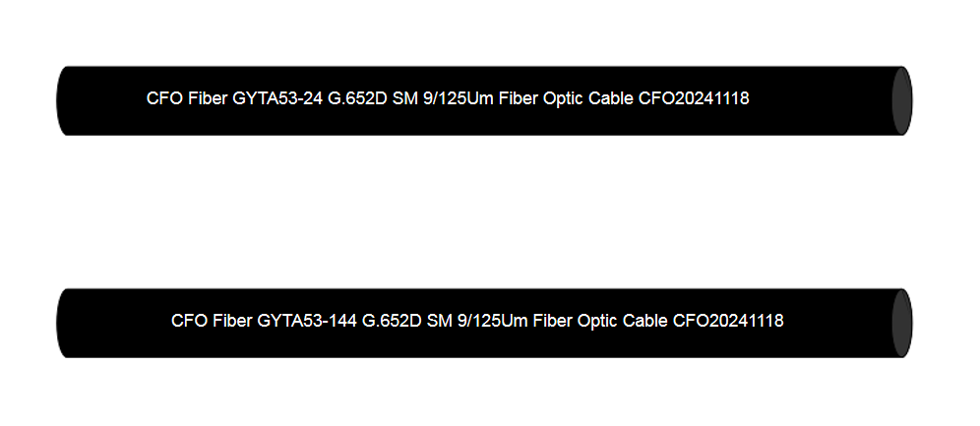Screen dimensions: 980x426
Task: Click CFO20241118 code on the bottom cable
Action: [x=728, y=321]
